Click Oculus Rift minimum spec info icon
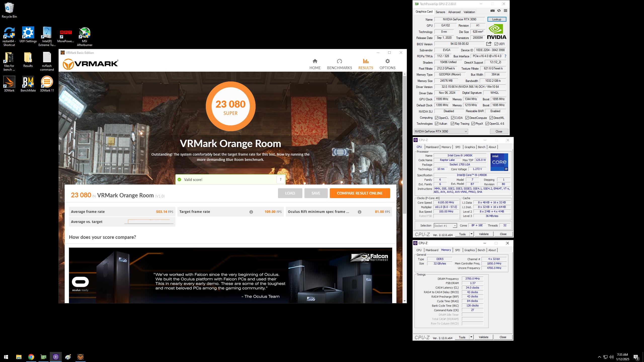This screenshot has height=362, width=644. click(x=359, y=212)
